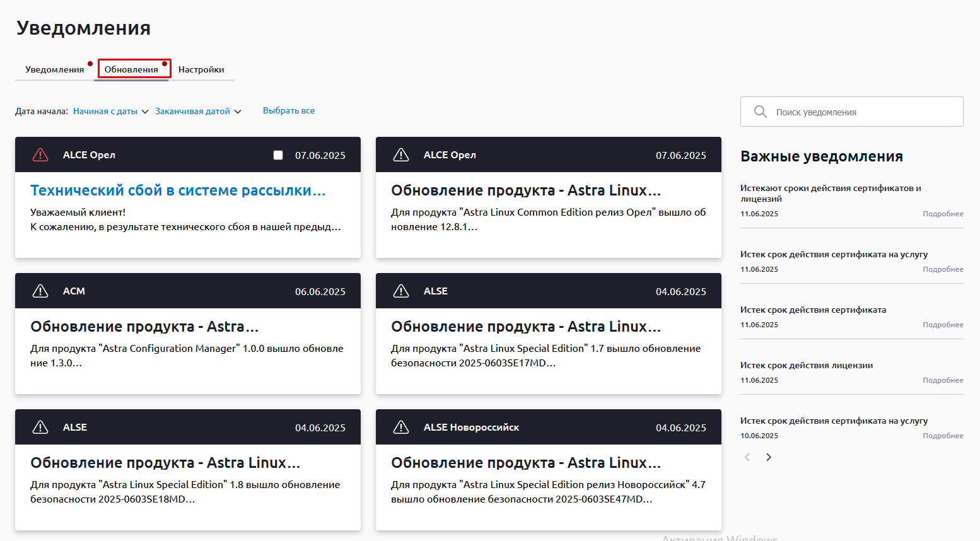Click warning icon on ALSE Новороссийск card
Image resolution: width=980 pixels, height=541 pixels.
(x=401, y=428)
